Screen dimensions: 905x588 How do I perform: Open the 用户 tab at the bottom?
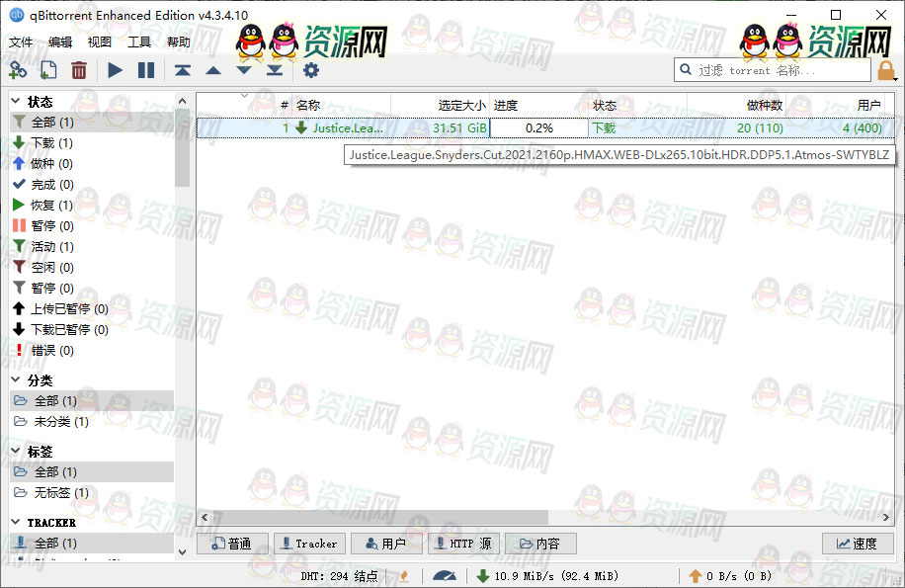(x=386, y=544)
